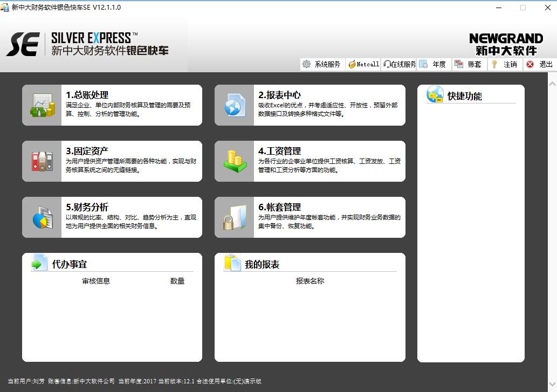Choose 退出 to exit the program
Screen dimensions: 557x392
click(x=540, y=64)
